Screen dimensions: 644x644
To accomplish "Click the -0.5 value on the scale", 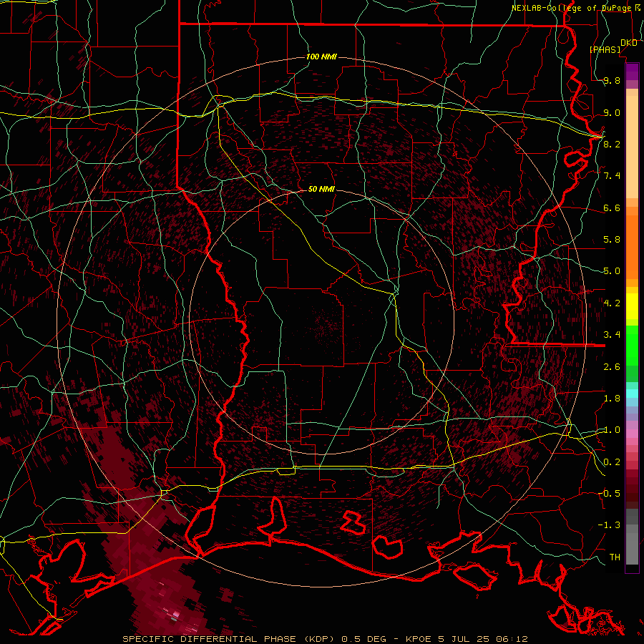I will tap(609, 494).
